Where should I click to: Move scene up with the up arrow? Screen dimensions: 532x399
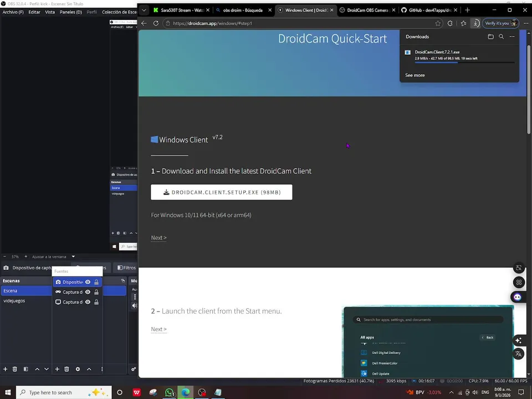click(37, 369)
